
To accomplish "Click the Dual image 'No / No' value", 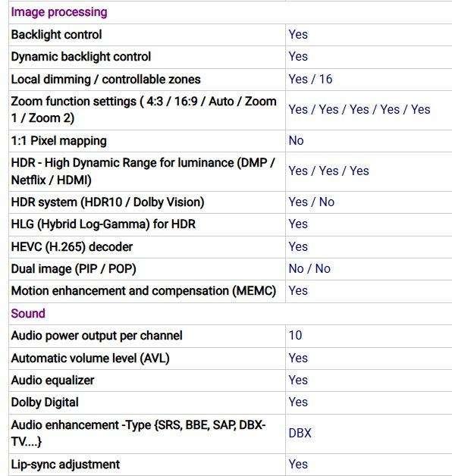I will click(x=309, y=268).
